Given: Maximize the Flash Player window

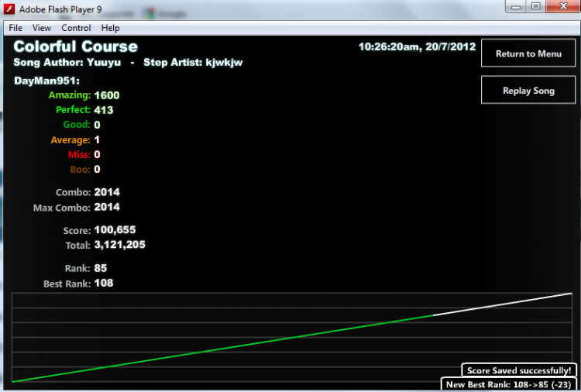Looking at the screenshot, I should pos(536,7).
